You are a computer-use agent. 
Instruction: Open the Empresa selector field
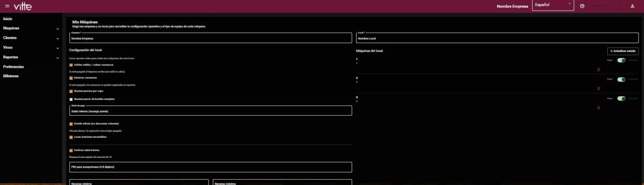(x=211, y=38)
